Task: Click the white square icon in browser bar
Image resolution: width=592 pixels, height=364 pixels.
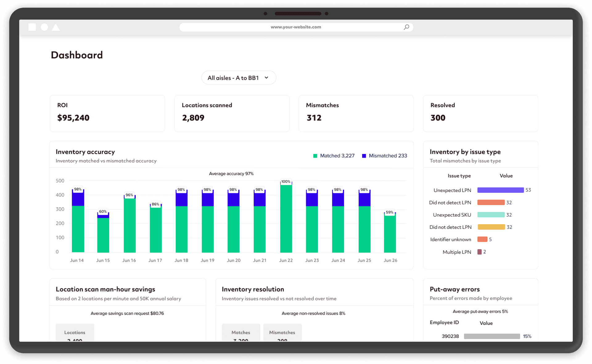Action: pyautogui.click(x=32, y=27)
